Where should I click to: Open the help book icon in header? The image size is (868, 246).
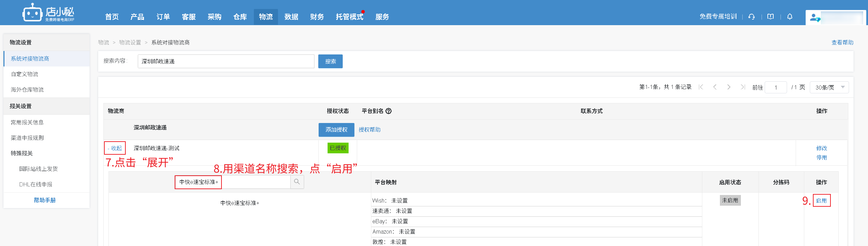click(x=771, y=17)
